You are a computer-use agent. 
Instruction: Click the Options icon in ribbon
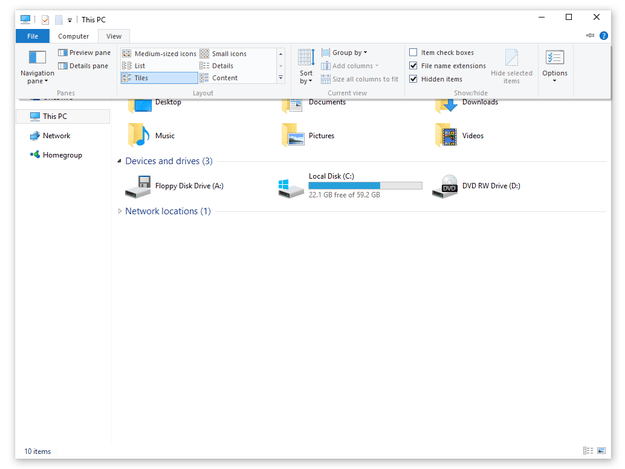pyautogui.click(x=554, y=59)
